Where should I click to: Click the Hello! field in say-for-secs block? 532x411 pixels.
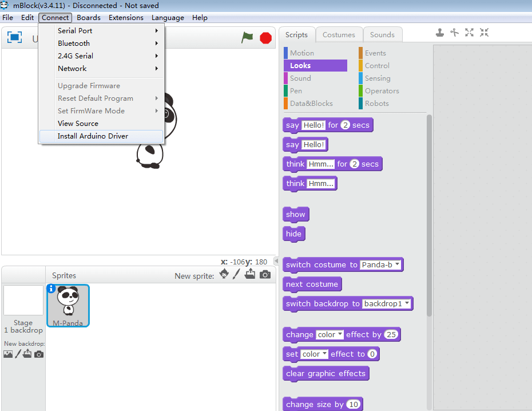(x=313, y=125)
